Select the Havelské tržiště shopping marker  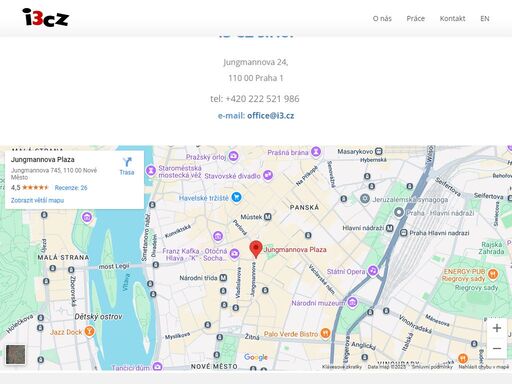coord(236,197)
